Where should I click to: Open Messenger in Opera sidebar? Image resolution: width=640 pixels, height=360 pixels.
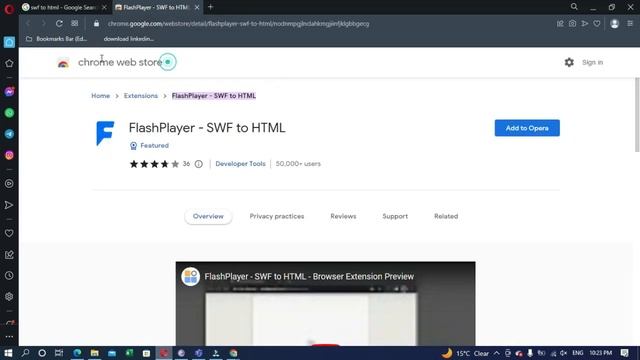(9, 91)
